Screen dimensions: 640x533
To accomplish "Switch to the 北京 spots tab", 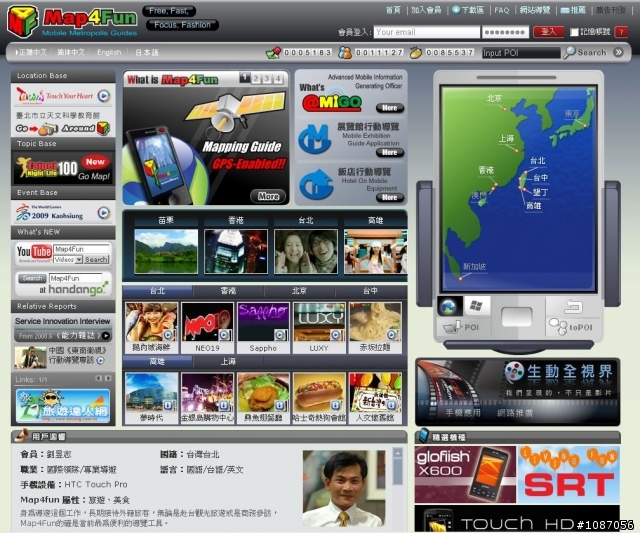I will point(299,291).
